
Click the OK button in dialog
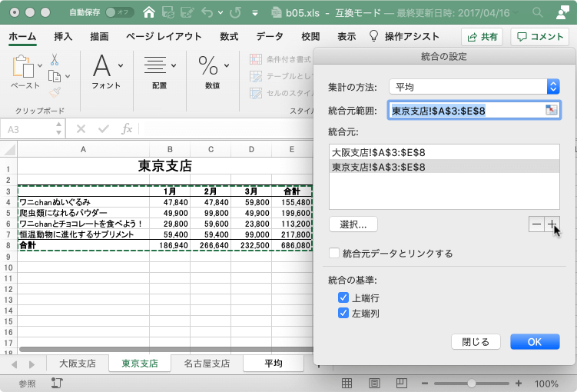[535, 342]
